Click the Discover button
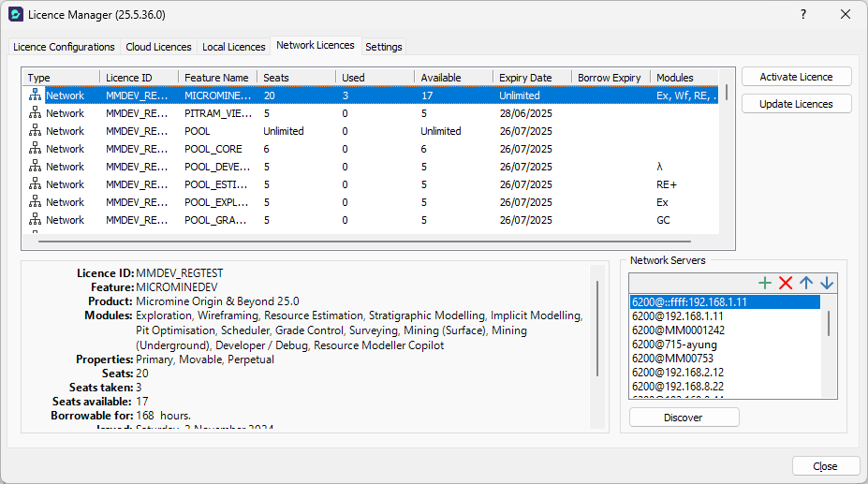Image resolution: width=868 pixels, height=484 pixels. pyautogui.click(x=684, y=418)
